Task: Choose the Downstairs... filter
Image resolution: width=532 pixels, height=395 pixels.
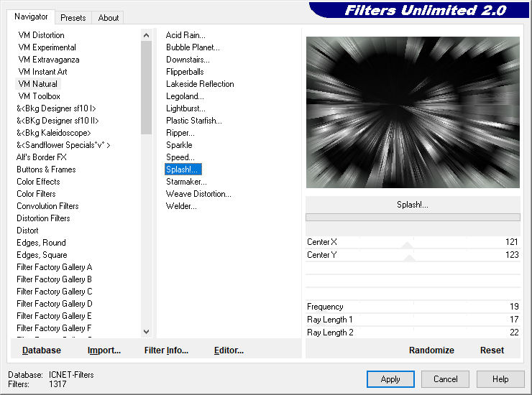Action: (188, 60)
